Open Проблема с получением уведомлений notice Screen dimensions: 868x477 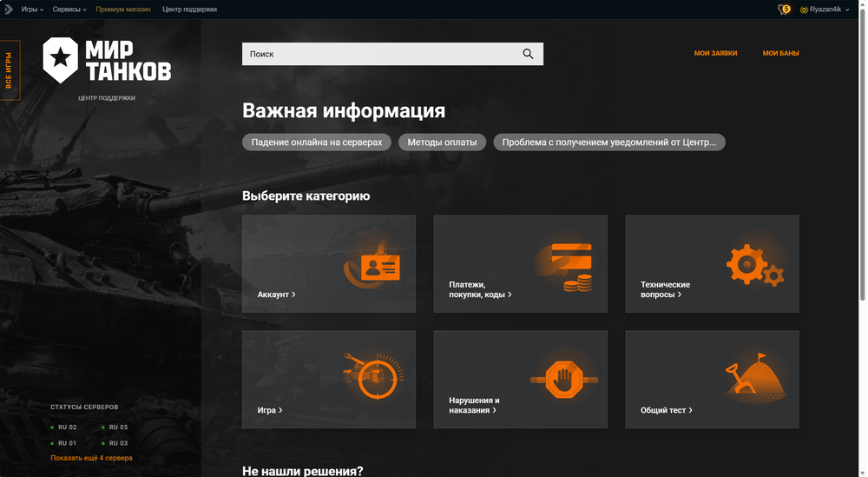[609, 142]
